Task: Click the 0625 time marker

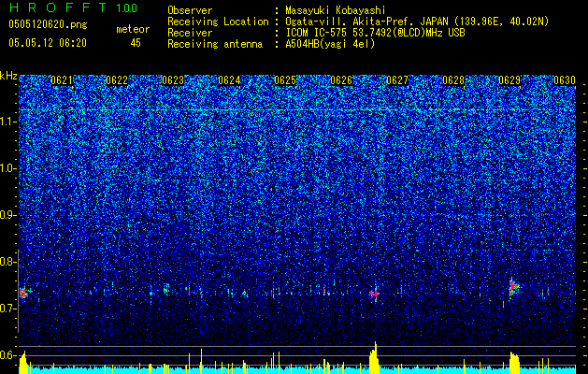Action: pos(285,80)
